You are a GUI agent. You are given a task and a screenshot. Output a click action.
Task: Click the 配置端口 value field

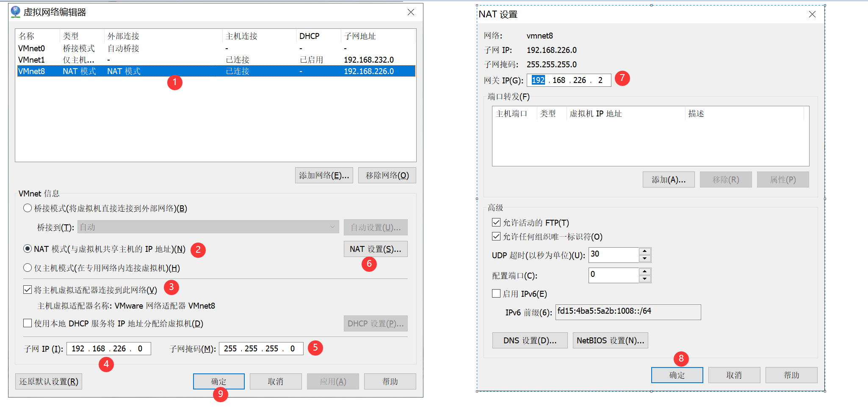pos(614,275)
